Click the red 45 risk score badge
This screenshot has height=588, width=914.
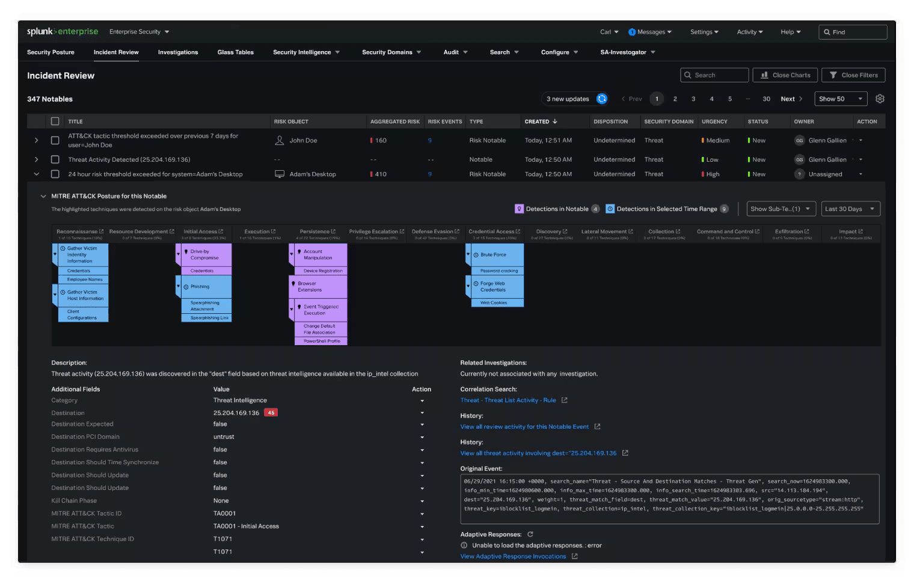[x=271, y=413]
